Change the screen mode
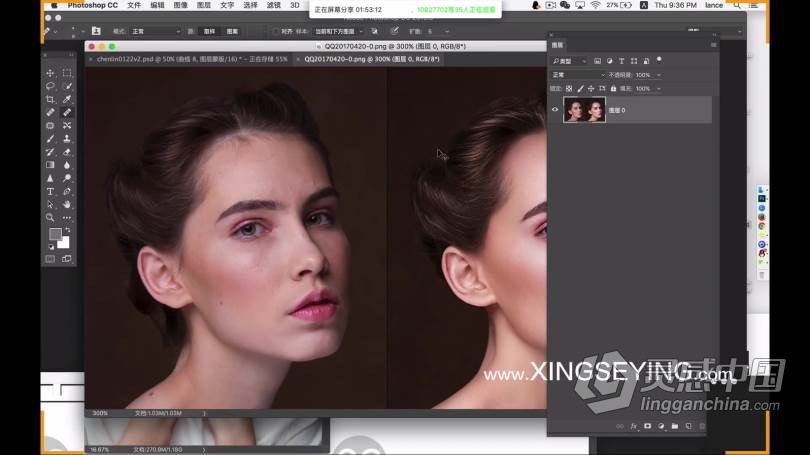This screenshot has width=810, height=455. coord(67,259)
